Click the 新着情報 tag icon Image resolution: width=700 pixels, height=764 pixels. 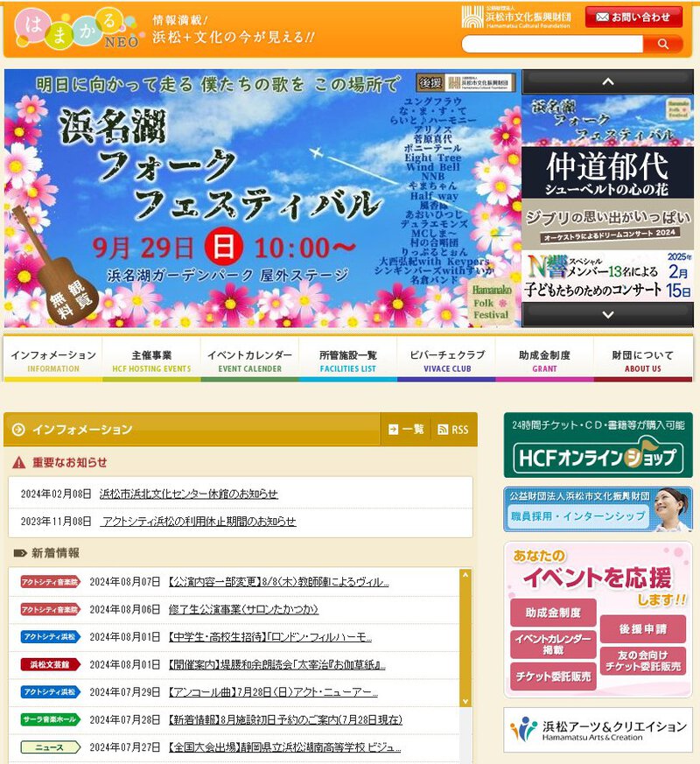point(20,553)
